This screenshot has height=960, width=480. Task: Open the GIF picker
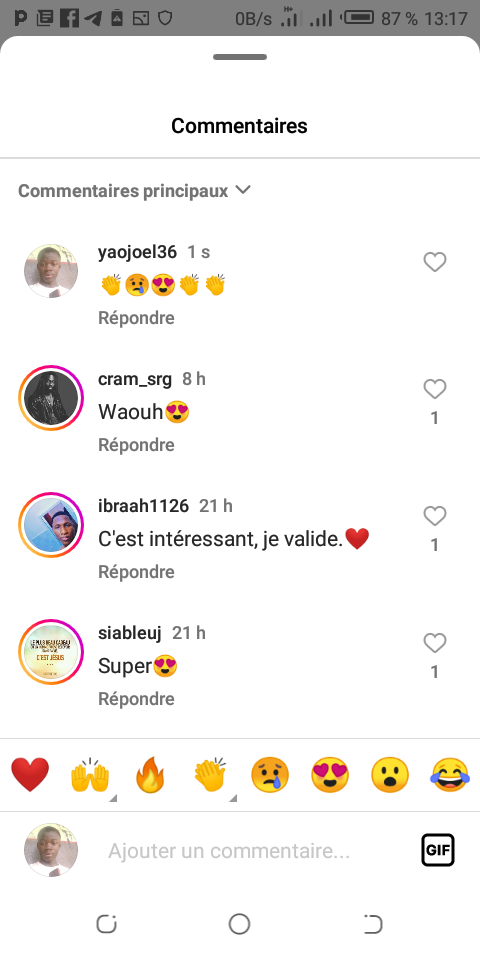pos(438,850)
